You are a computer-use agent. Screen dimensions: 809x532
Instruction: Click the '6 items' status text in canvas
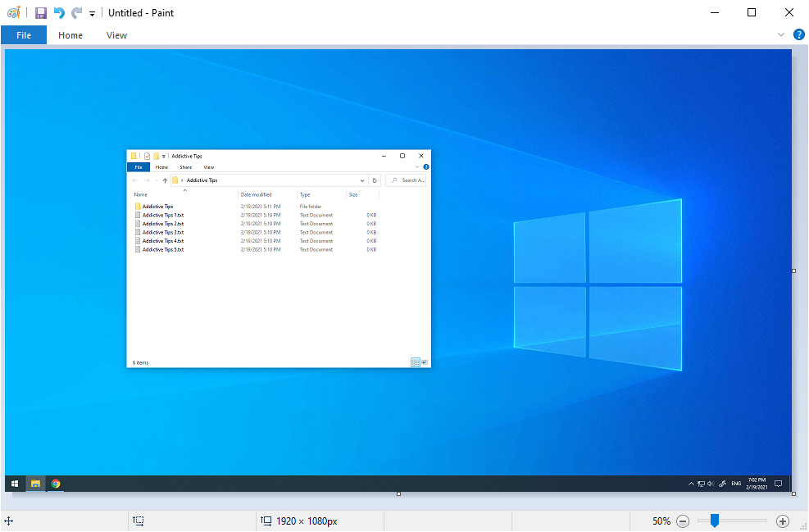140,363
